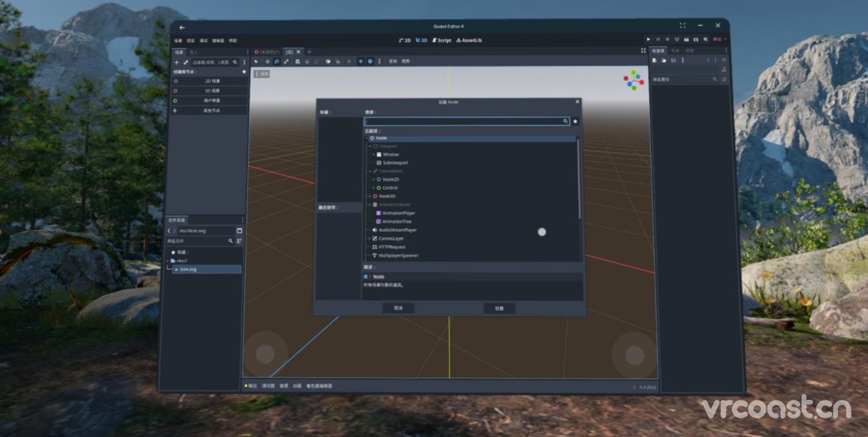Click the instantiate scene link icon
The width and height of the screenshot is (868, 437).
(185, 62)
